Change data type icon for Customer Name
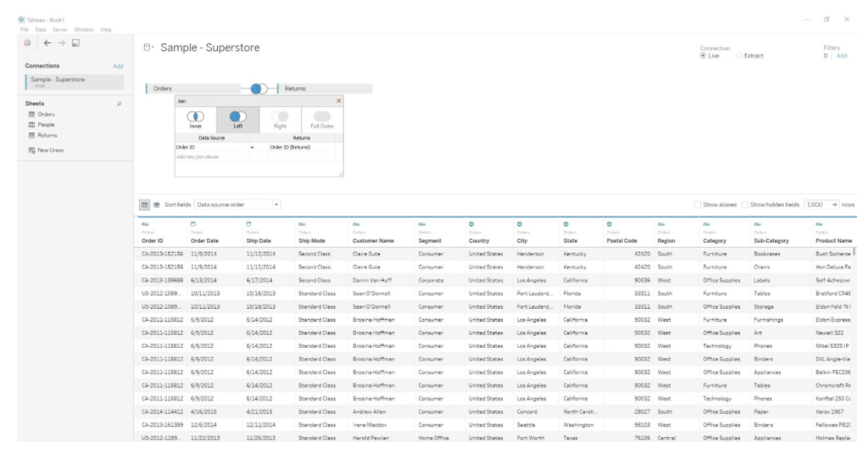This screenshot has width=868, height=459. point(356,224)
